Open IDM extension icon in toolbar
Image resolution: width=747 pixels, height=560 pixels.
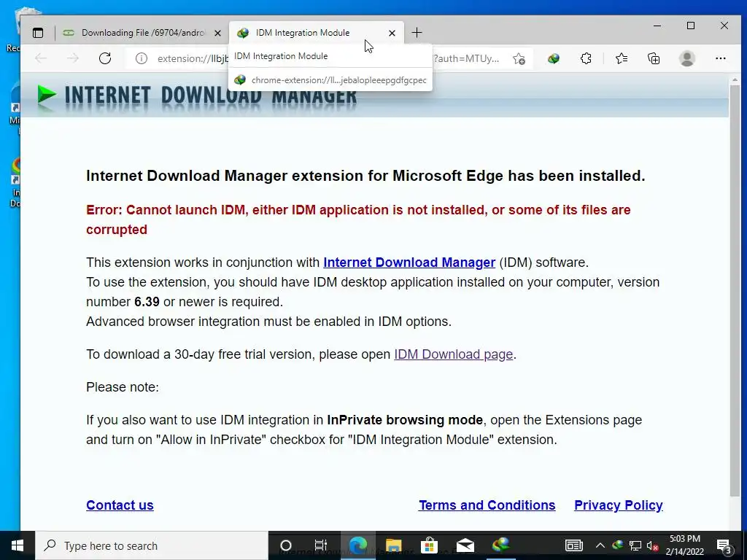pos(554,58)
